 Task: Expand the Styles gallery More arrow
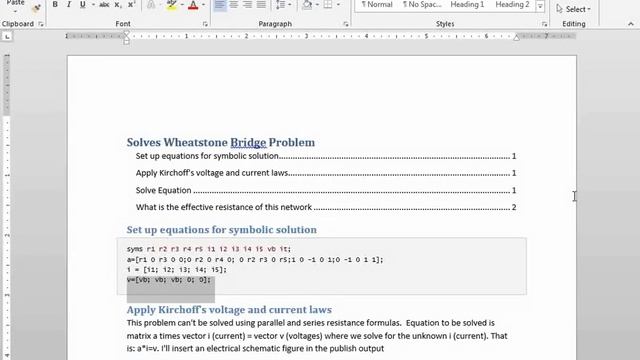click(x=540, y=6)
